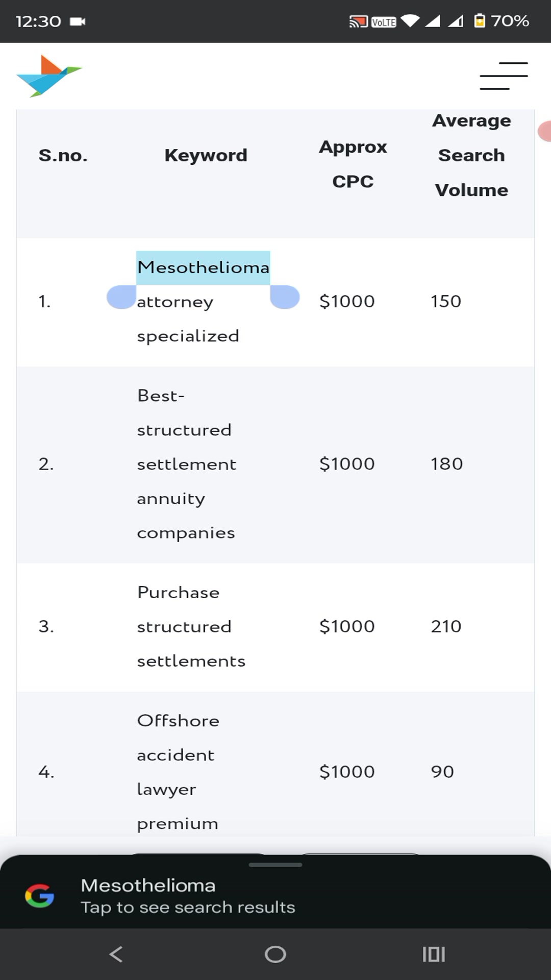Tap the left text selection handle
This screenshot has height=980, width=551.
pos(121,297)
